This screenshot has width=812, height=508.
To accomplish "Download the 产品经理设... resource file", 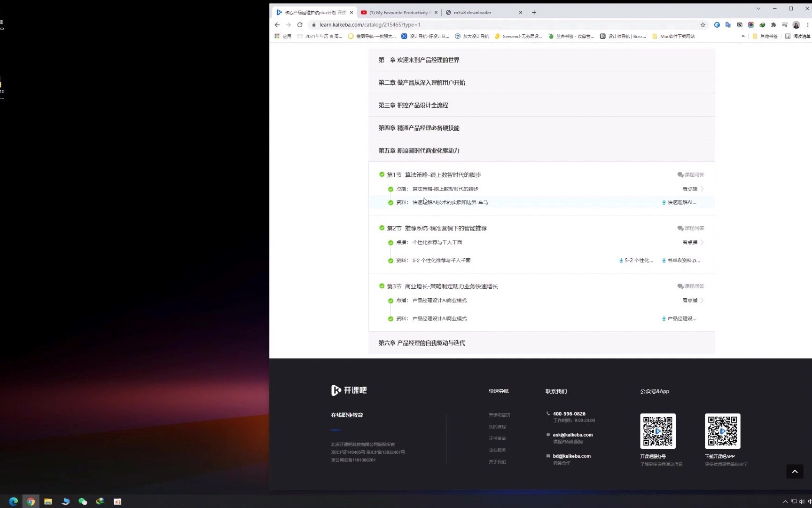I will pyautogui.click(x=679, y=318).
